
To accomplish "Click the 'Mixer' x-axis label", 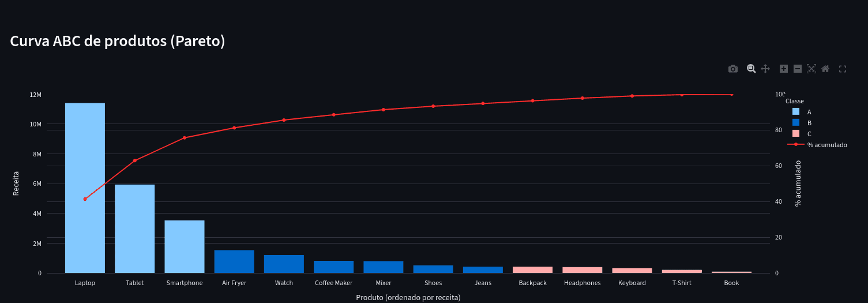I will [384, 283].
